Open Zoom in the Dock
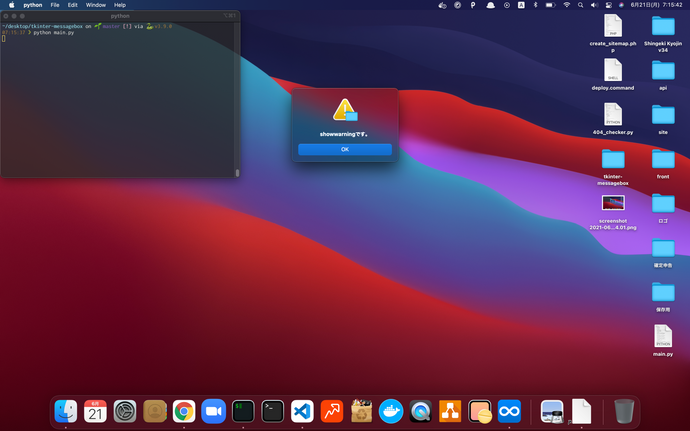Image resolution: width=690 pixels, height=431 pixels. point(213,411)
